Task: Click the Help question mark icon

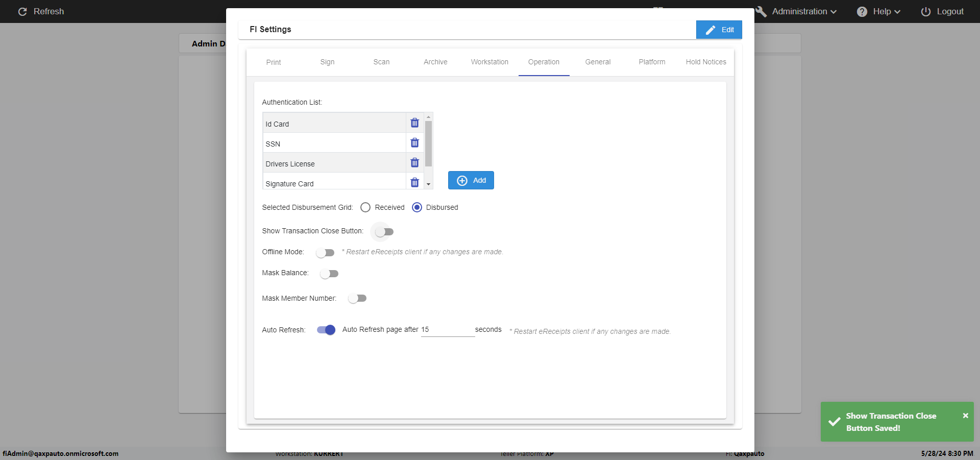Action: (862, 11)
